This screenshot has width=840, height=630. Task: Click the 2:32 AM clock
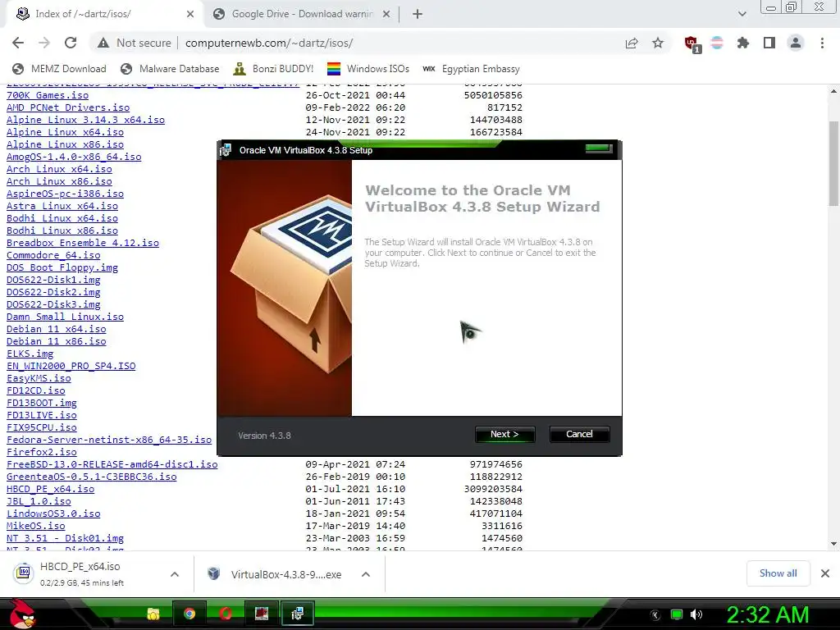[768, 614]
